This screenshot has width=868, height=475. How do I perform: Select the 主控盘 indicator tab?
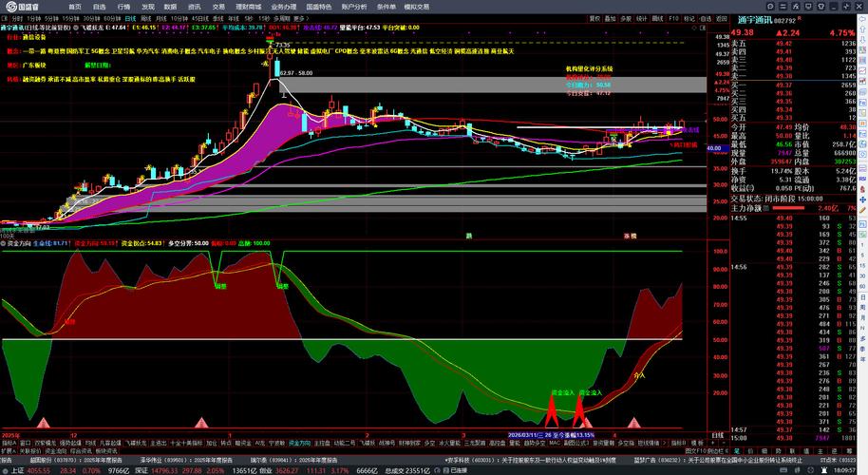coord(322,443)
